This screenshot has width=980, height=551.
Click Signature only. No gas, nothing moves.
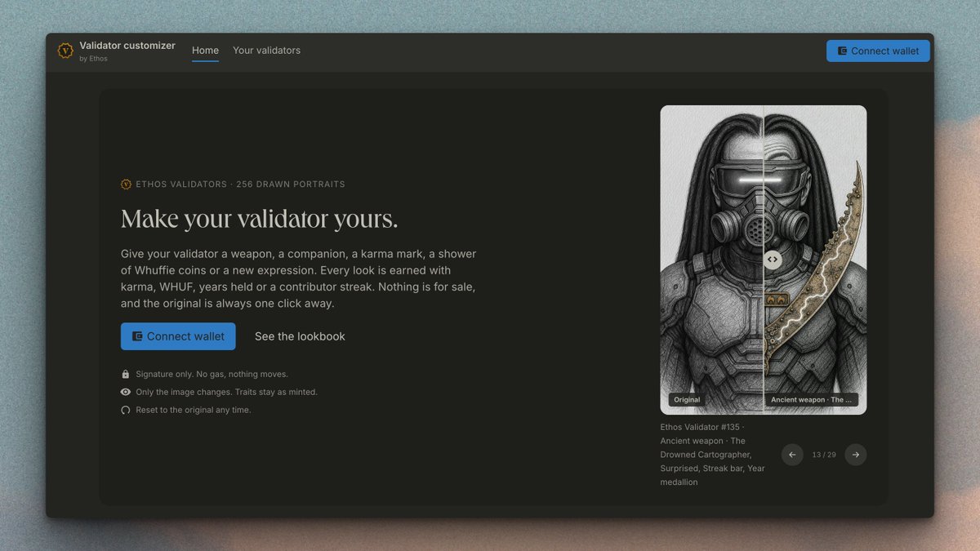click(212, 374)
